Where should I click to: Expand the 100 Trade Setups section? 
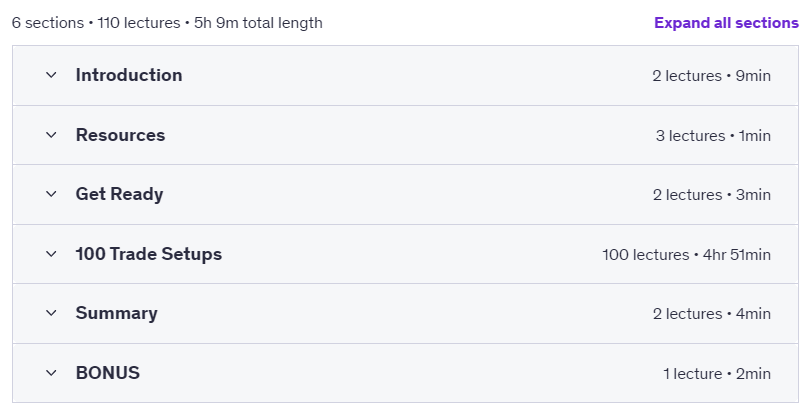(x=149, y=254)
